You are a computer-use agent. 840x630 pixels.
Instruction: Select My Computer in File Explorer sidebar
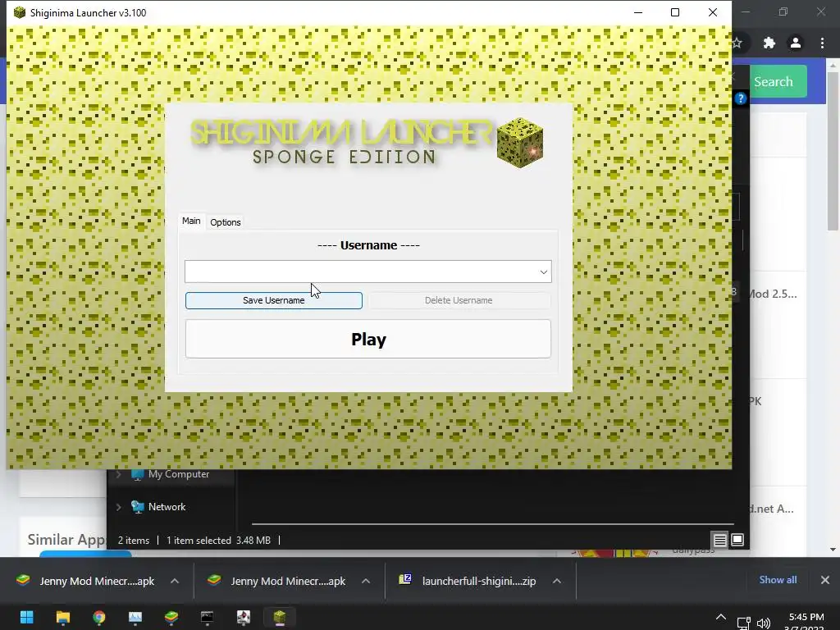[x=178, y=474]
